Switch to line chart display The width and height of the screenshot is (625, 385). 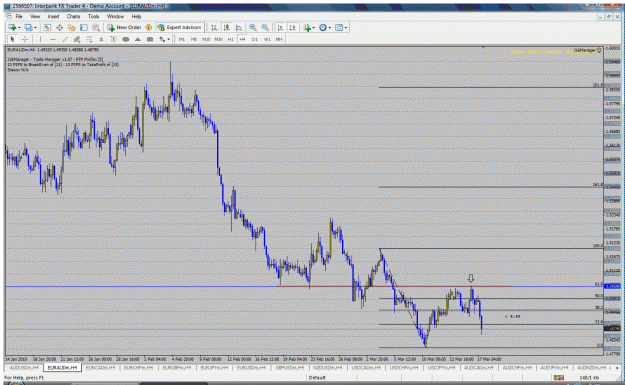(239, 28)
